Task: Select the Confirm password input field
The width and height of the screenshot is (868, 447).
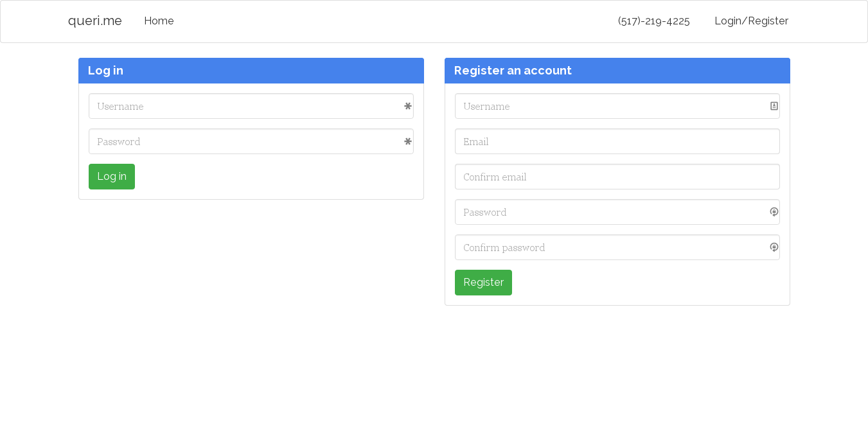Action: 610,247
